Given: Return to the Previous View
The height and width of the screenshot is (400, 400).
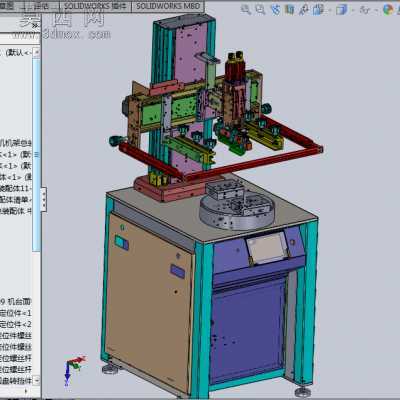Looking at the screenshot, I should [x=275, y=10].
